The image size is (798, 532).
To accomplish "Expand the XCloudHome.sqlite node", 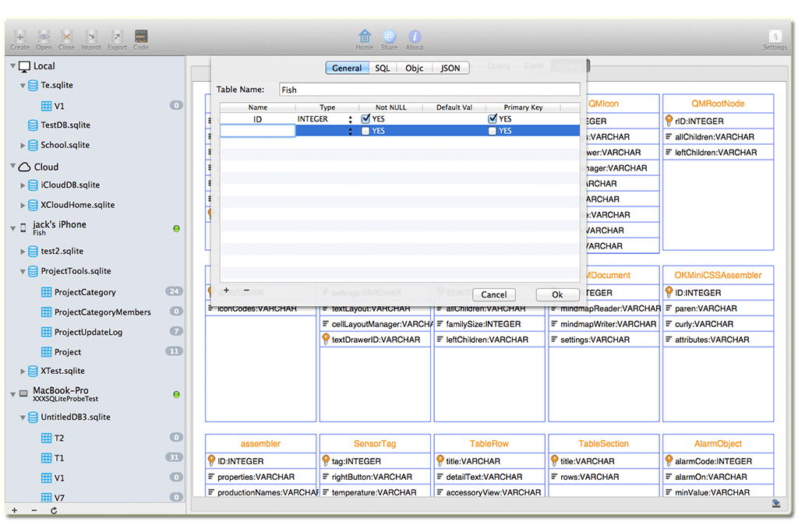I will coord(23,206).
